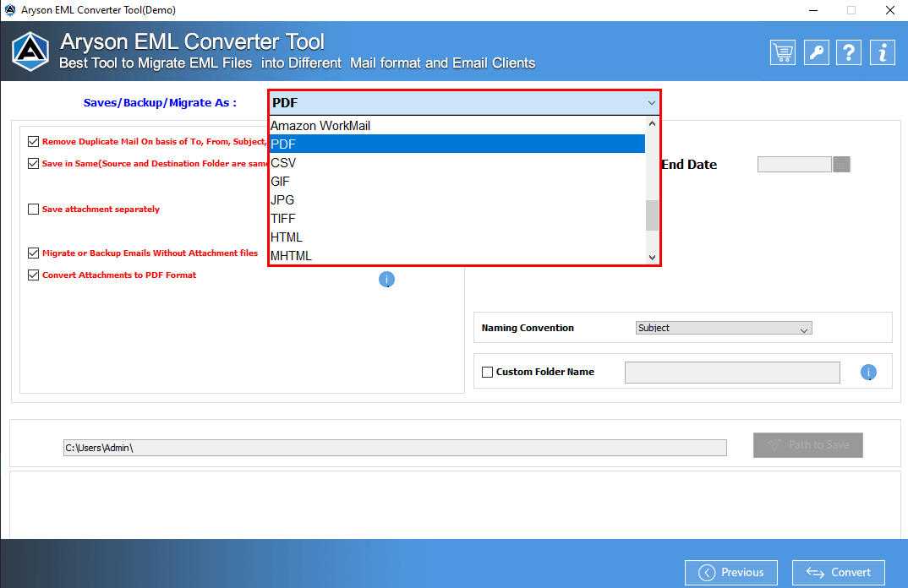This screenshot has height=588, width=908.
Task: Open the End Date calendar picker
Action: [x=841, y=165]
